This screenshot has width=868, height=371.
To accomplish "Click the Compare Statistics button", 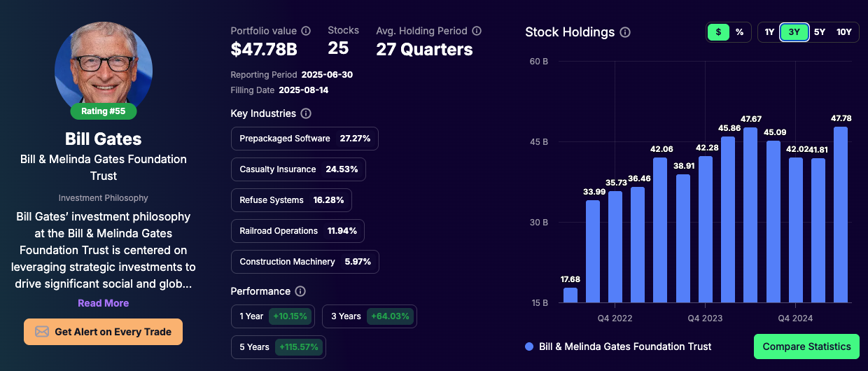I will pos(806,346).
